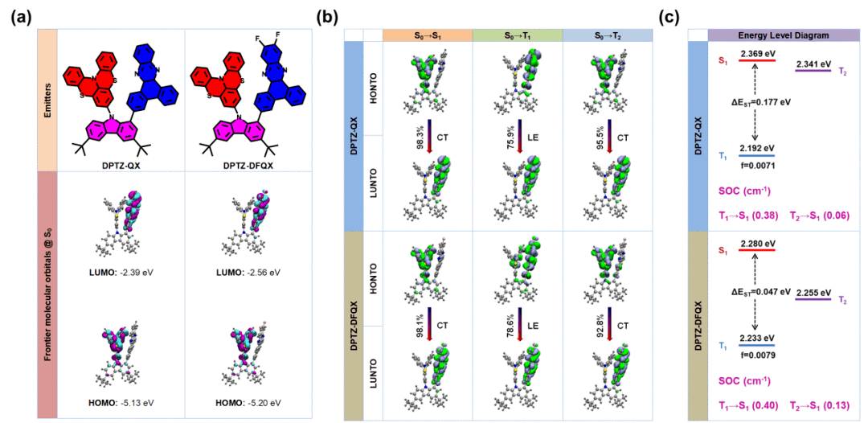Click the Emitters row label

(46, 100)
